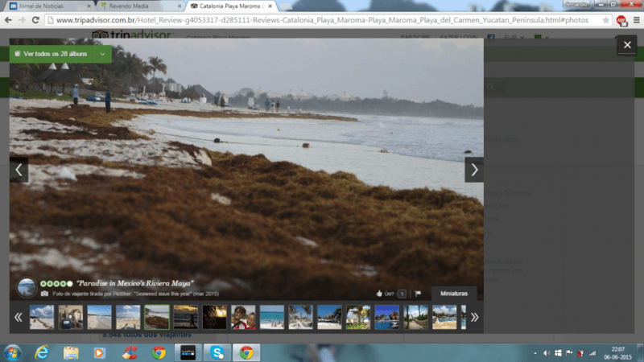Close the 'Jornal de Notícias' tab
This screenshot has width=644, height=362.
89,6
